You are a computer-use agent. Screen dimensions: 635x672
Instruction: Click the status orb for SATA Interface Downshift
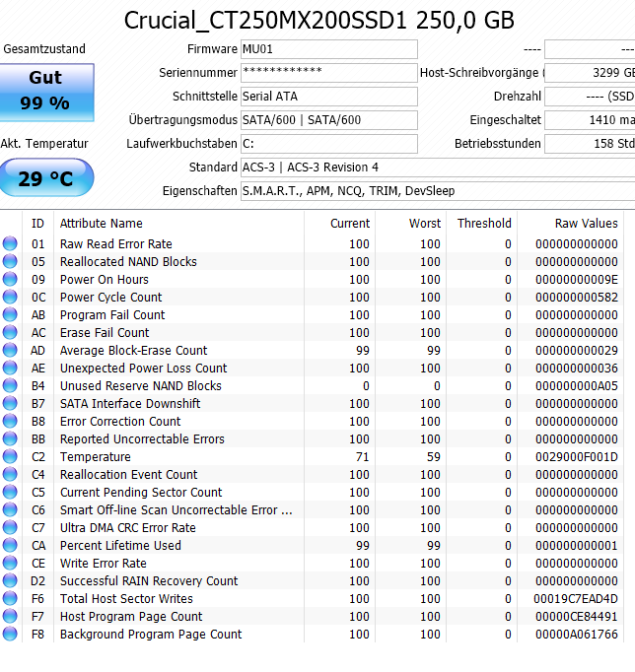click(10, 403)
